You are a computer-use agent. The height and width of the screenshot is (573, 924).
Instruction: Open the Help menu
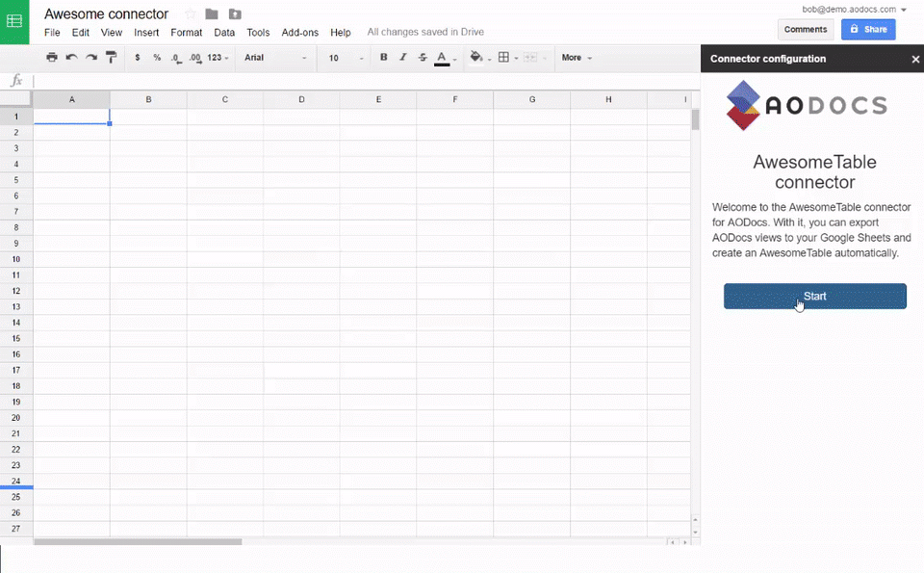pyautogui.click(x=340, y=33)
